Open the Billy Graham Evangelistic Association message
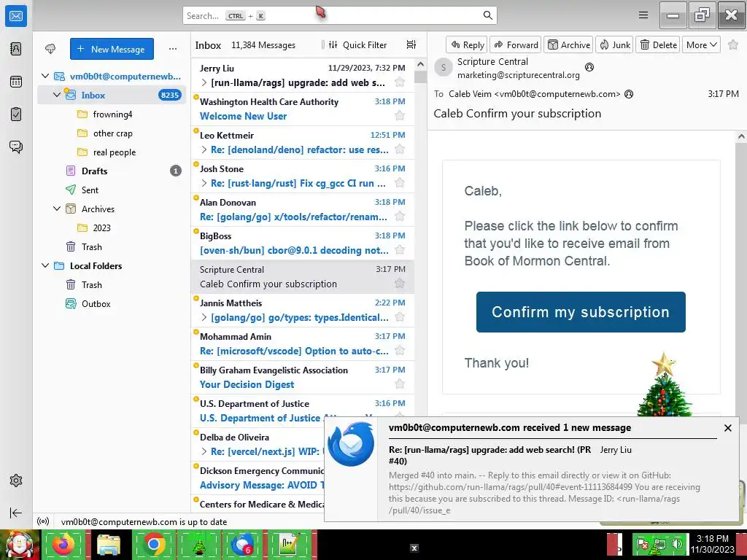Image resolution: width=747 pixels, height=560 pixels. click(303, 377)
